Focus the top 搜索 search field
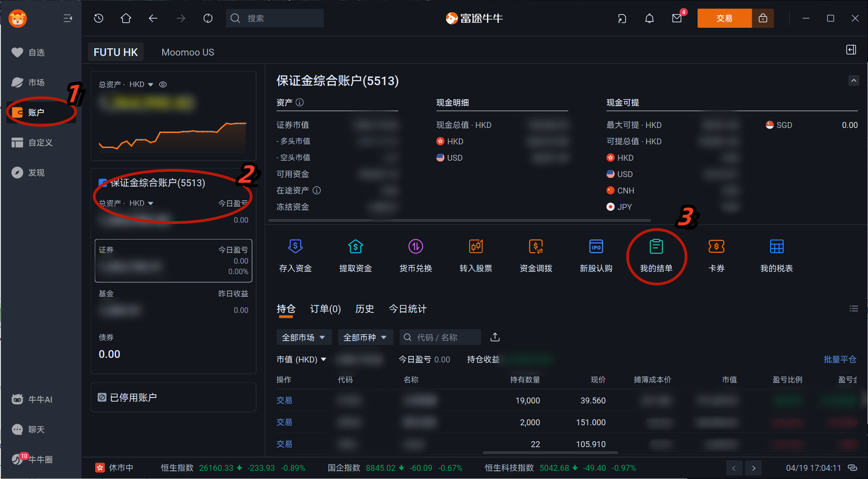This screenshot has width=868, height=479. pyautogui.click(x=275, y=18)
